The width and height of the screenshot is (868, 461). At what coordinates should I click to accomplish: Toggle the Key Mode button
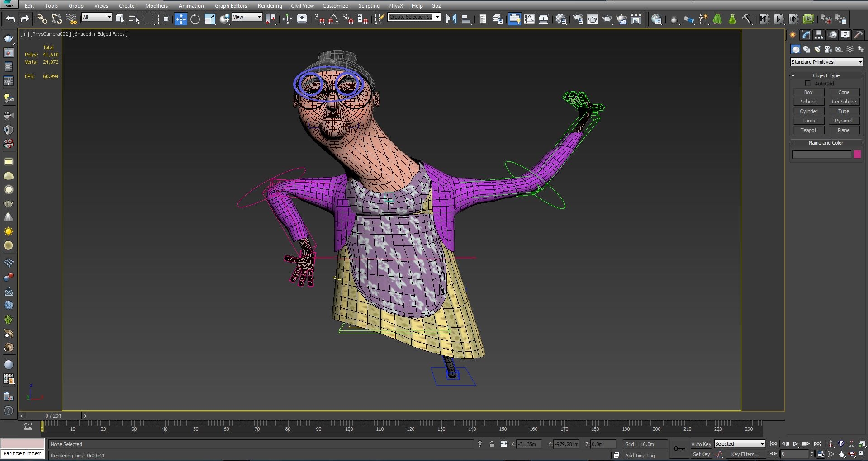point(773,454)
